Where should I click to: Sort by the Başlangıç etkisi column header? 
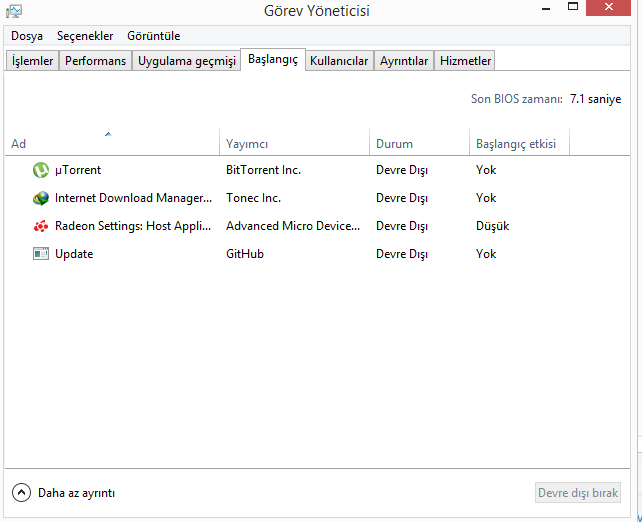[x=517, y=144]
